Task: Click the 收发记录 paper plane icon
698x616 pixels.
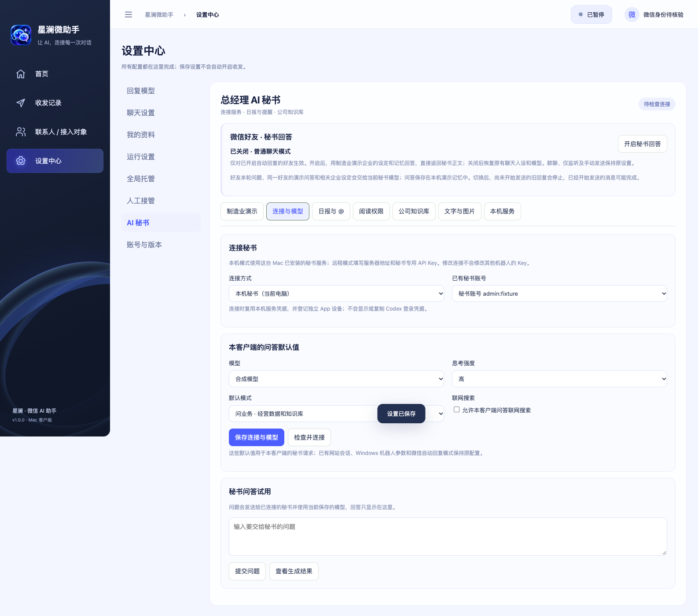Action: click(21, 103)
